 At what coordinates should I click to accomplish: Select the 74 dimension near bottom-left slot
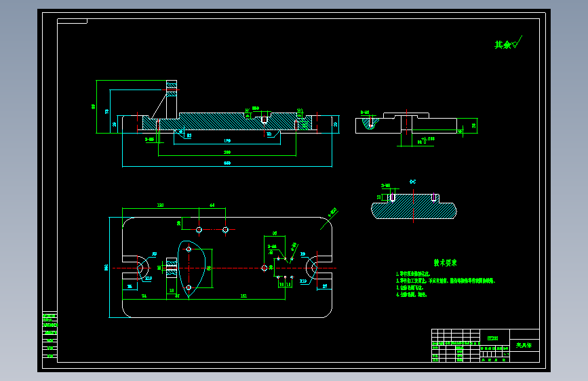coord(144,296)
